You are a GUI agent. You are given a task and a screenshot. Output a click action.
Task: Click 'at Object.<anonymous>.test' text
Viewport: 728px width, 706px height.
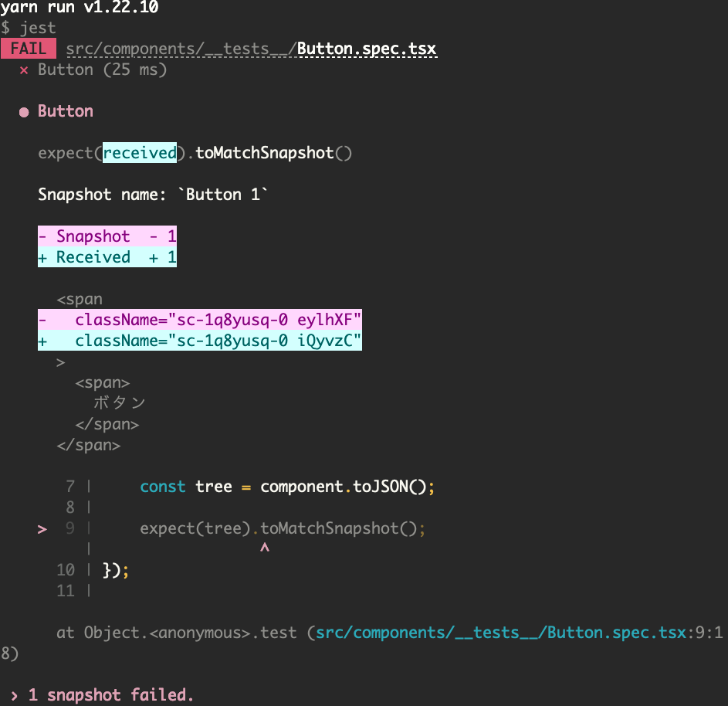tap(177, 633)
